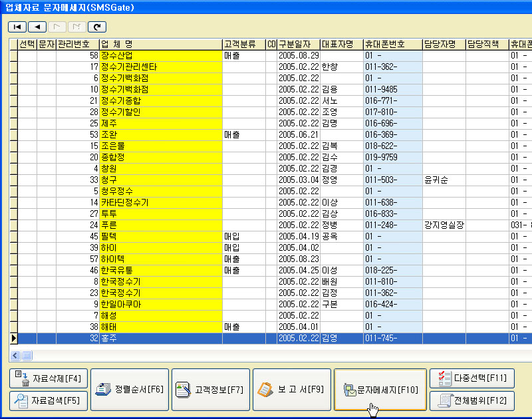
Task: Select the 창원 company cell
Action: pos(161,169)
